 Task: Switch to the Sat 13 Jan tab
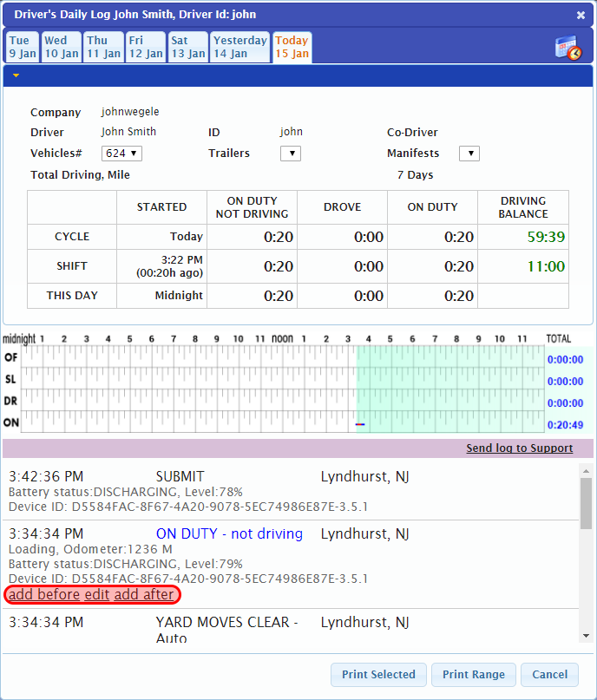tap(188, 47)
